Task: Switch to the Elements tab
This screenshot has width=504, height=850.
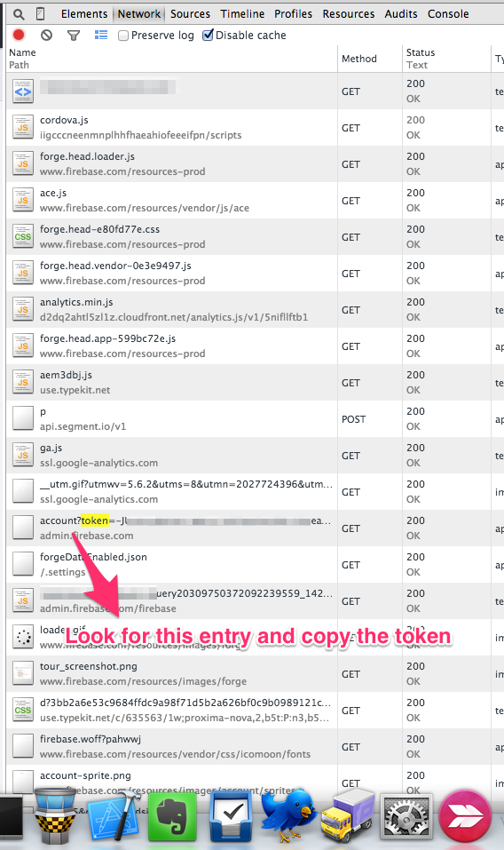Action: pyautogui.click(x=84, y=14)
